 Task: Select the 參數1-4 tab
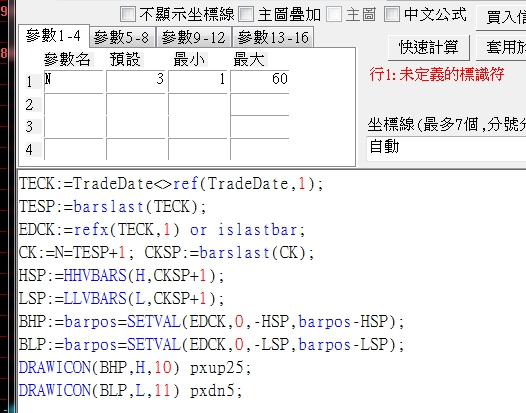(x=54, y=36)
